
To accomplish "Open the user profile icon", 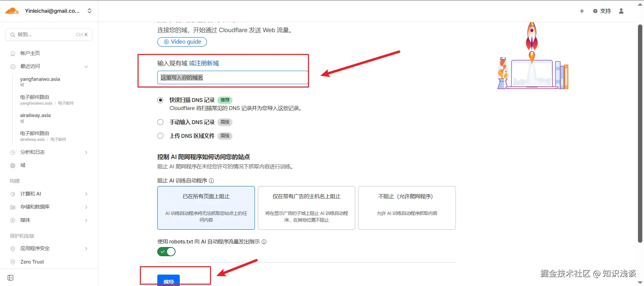I will pos(621,11).
